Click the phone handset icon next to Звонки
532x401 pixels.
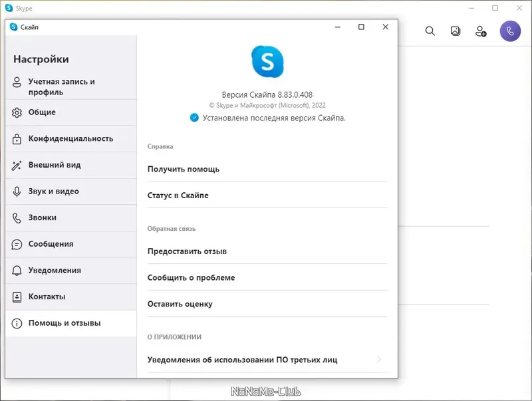[x=17, y=218]
